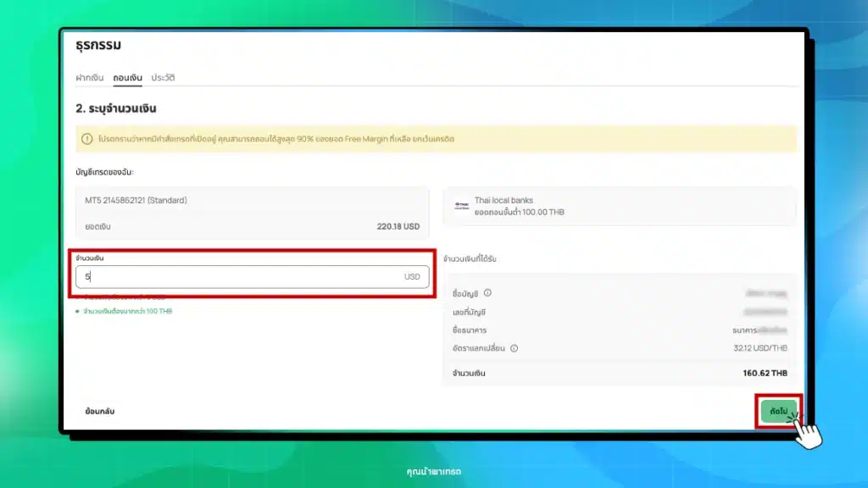Click the คุณน้าพาเทรด watermark text
The image size is (868, 488).
point(434,471)
